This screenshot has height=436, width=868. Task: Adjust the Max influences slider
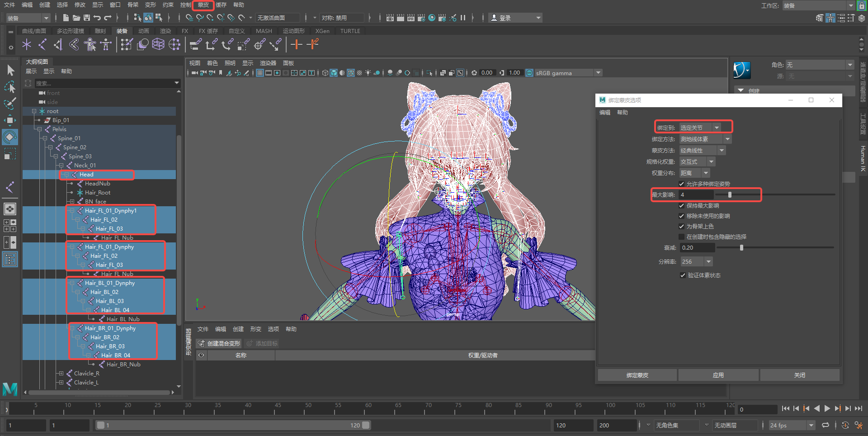coord(730,194)
